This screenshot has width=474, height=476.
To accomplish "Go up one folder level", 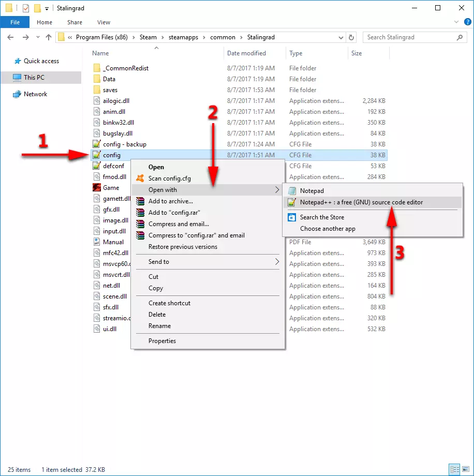I will (49, 37).
